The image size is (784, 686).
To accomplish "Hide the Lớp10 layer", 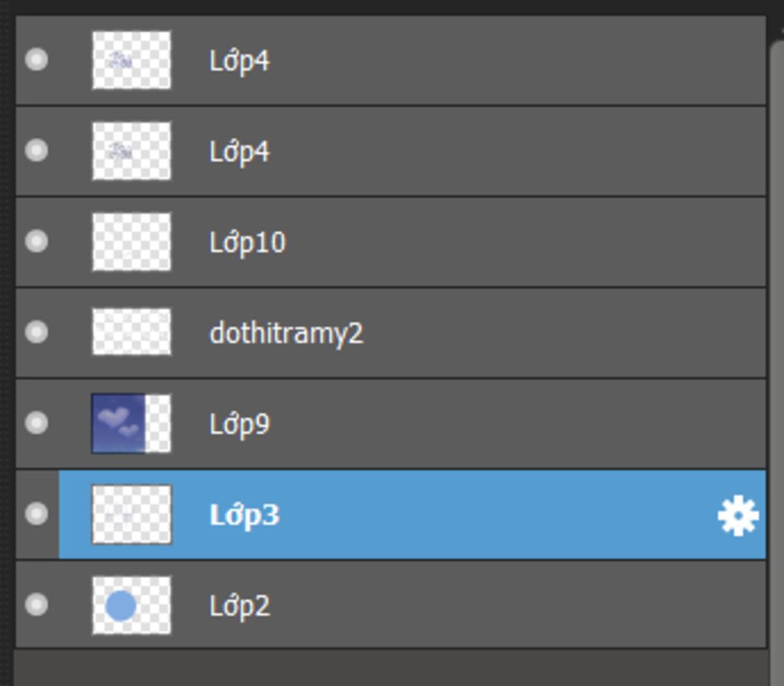I will tap(37, 241).
